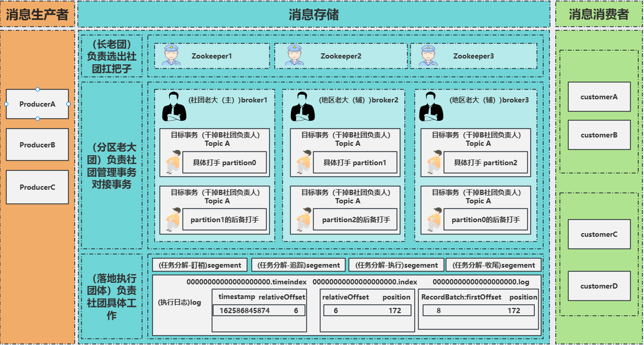Click the .timeindex file name text

click(247, 282)
